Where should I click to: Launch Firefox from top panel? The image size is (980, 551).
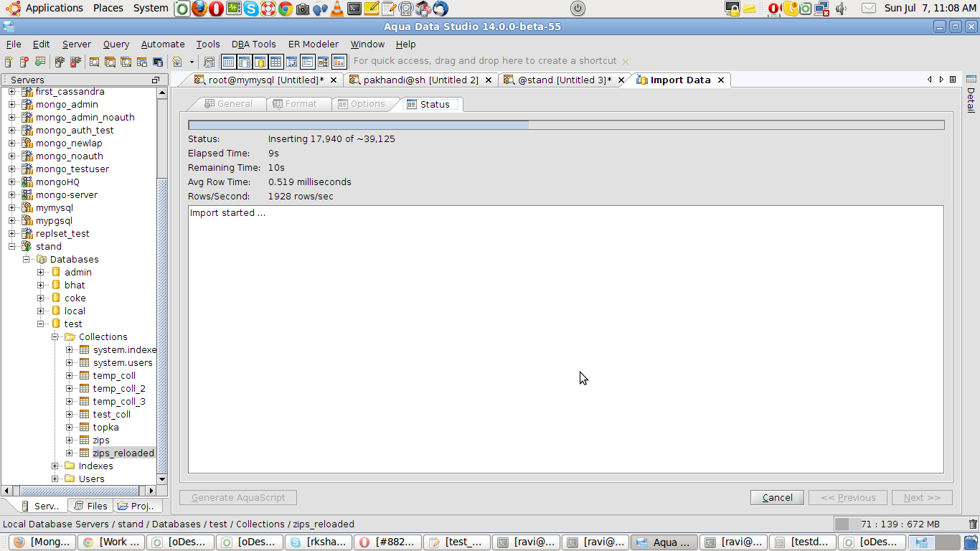(199, 9)
